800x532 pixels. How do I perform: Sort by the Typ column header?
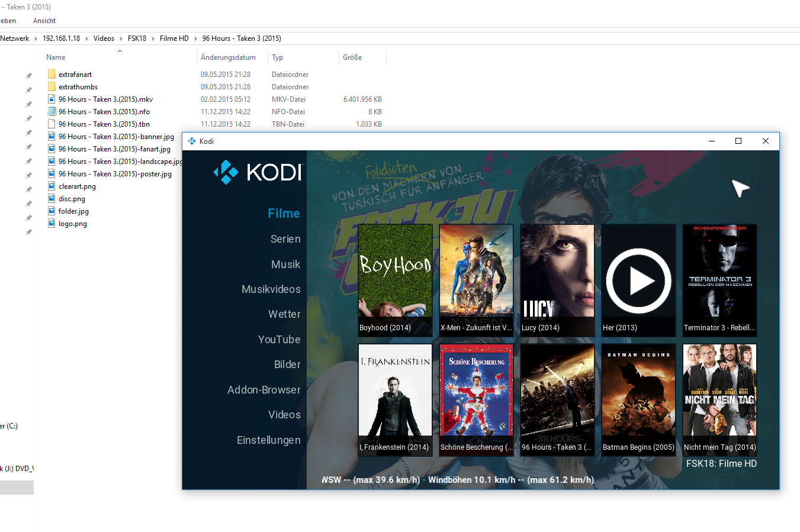pyautogui.click(x=277, y=57)
